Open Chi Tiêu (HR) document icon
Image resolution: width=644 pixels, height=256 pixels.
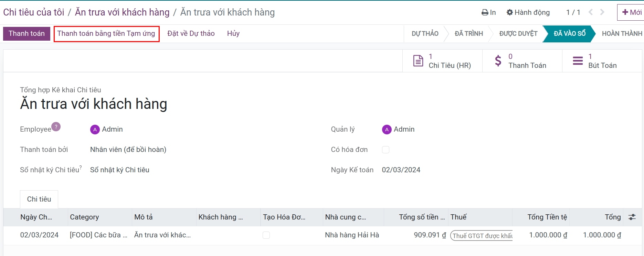click(x=418, y=61)
